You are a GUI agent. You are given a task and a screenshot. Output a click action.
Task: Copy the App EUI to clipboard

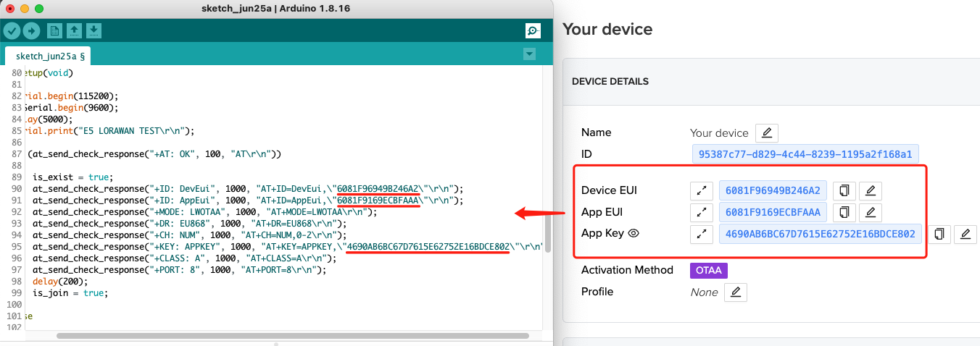coord(844,212)
